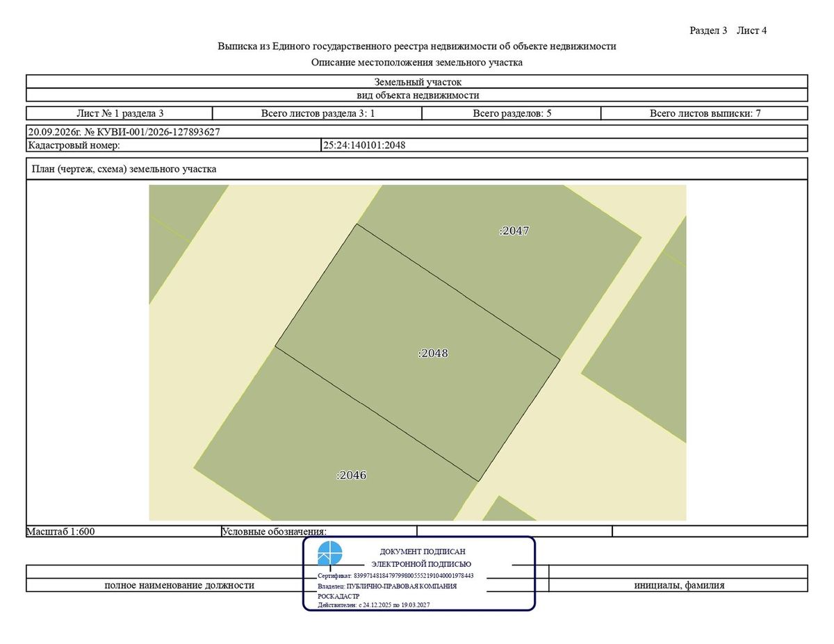
Task: Select parcel label :2048 on the plan
Action: [x=433, y=353]
